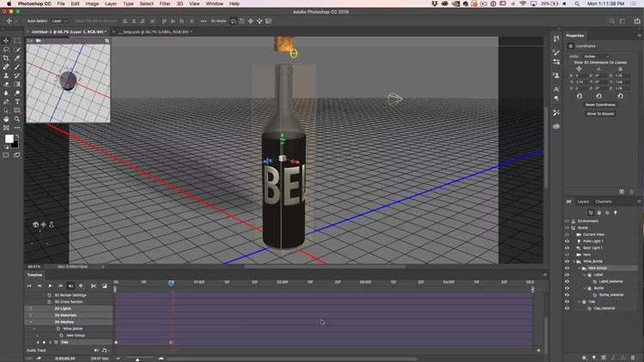Hide the Label mesh
The image size is (644, 362).
(567, 275)
